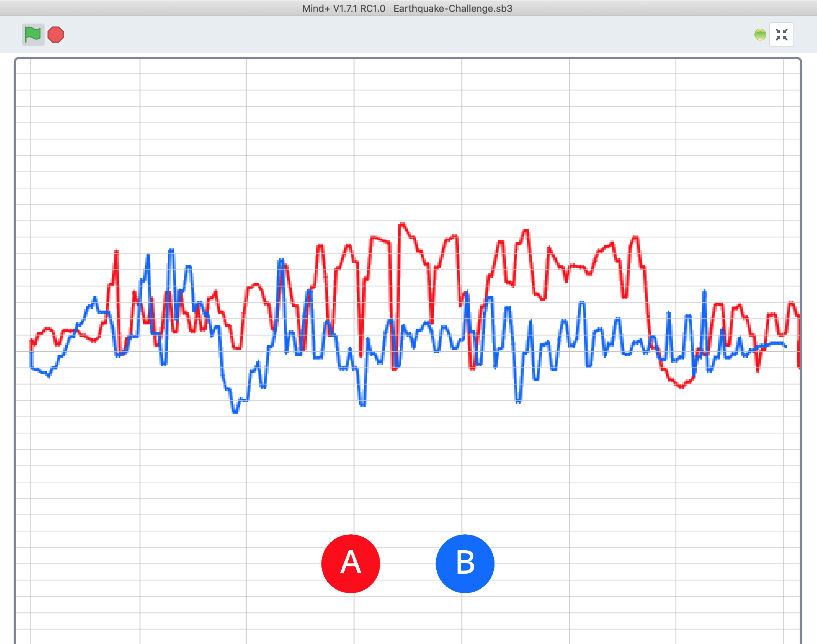This screenshot has height=644, width=817.
Task: Click the tallest blue spike on right side
Action: click(704, 291)
